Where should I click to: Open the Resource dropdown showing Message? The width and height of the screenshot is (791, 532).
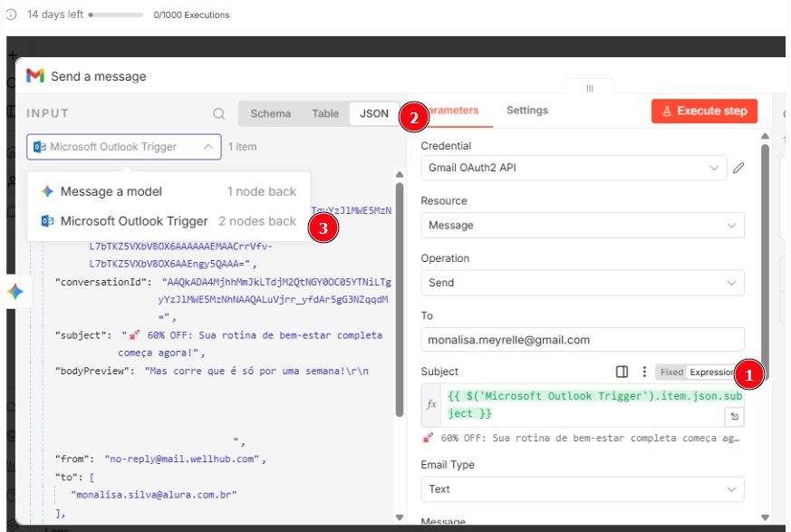point(582,225)
